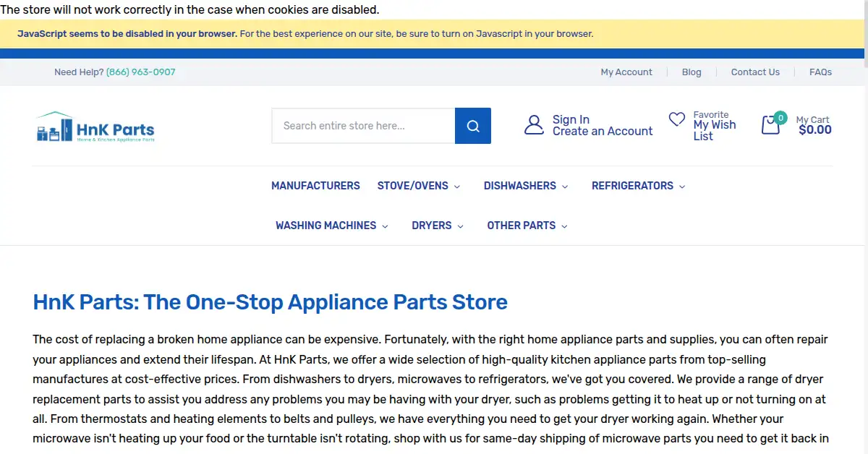Go to the Washing Machines category

click(x=325, y=226)
